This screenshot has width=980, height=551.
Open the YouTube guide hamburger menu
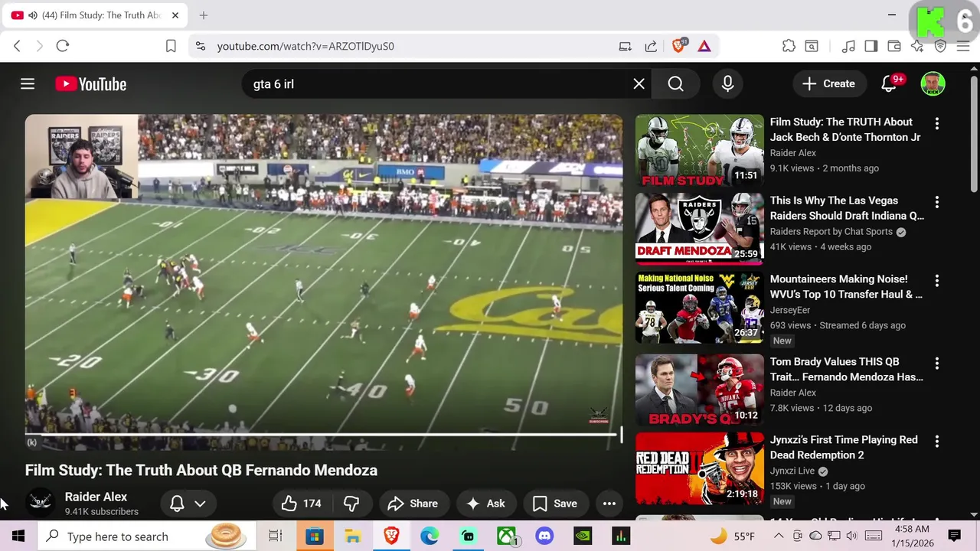click(28, 84)
